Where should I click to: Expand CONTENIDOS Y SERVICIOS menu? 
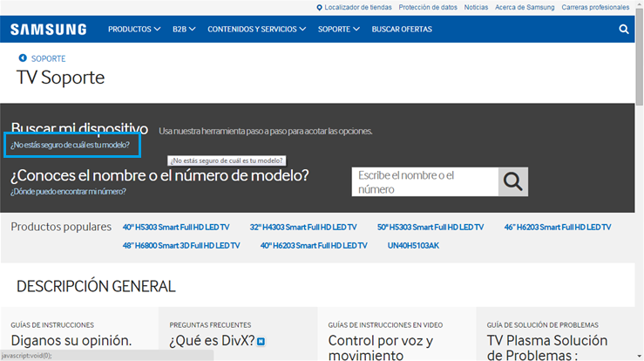pyautogui.click(x=256, y=29)
